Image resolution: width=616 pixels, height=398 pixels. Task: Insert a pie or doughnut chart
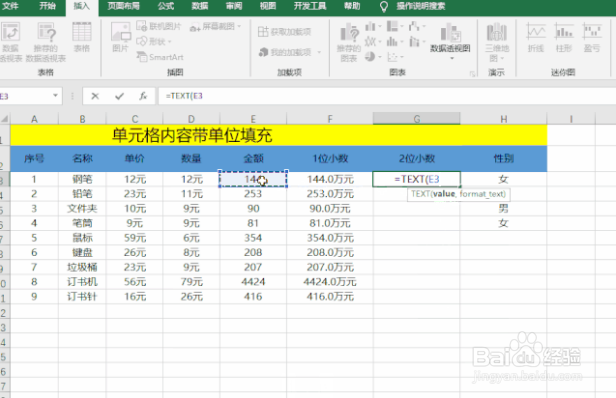(372, 57)
